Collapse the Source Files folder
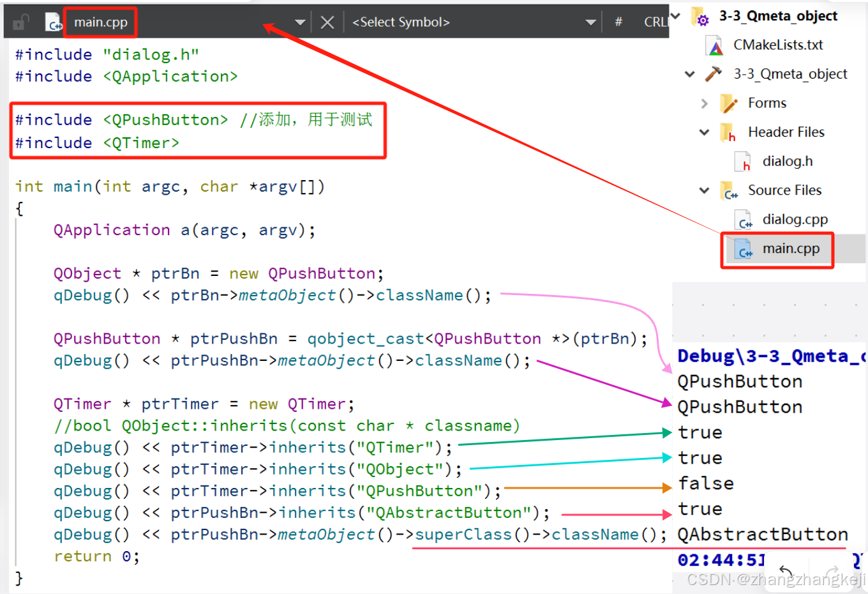Screen dimensions: 868x594 [x=705, y=190]
